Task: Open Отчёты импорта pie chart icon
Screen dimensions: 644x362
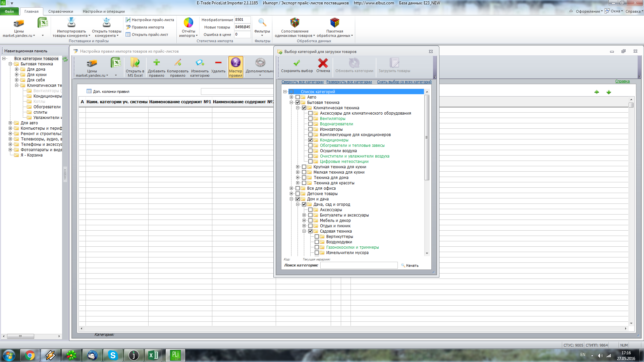Action: (x=188, y=23)
